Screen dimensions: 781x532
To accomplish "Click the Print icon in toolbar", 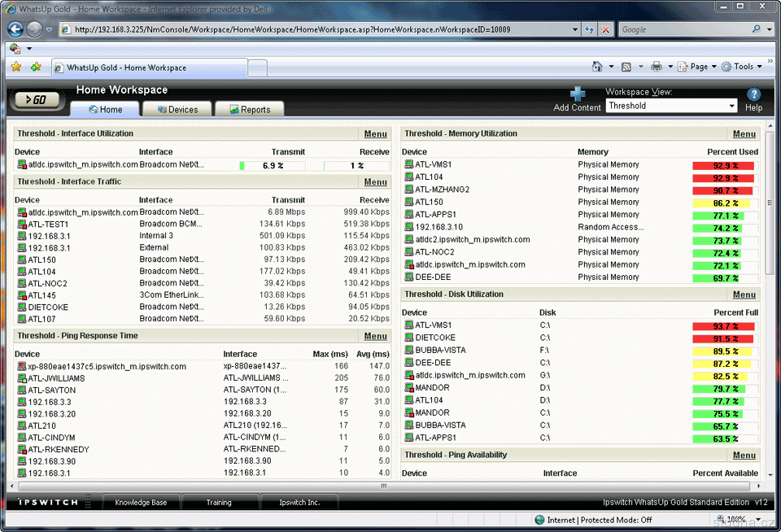I will coord(656,67).
